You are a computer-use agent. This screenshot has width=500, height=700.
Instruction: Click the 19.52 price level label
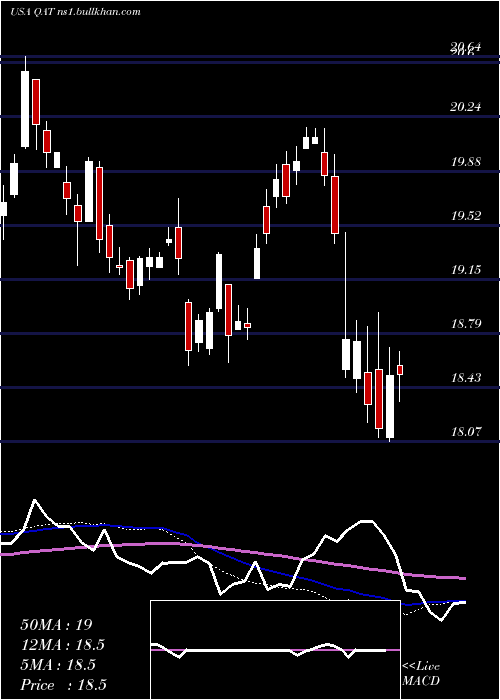466,216
